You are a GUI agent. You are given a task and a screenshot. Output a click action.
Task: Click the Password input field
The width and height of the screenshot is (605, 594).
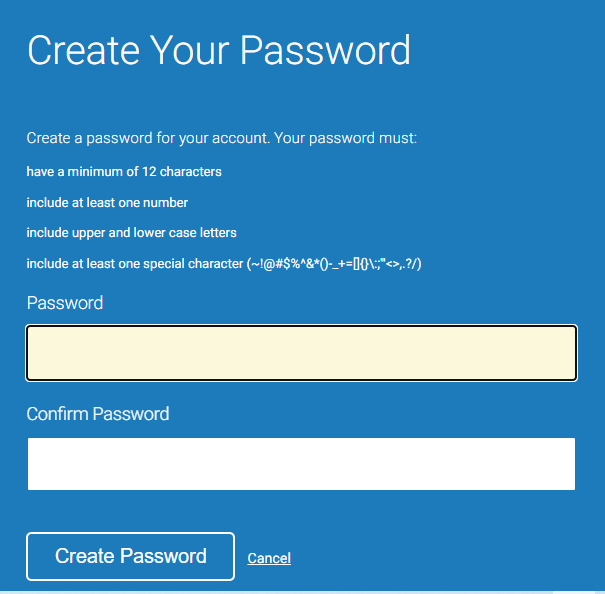[x=301, y=353]
